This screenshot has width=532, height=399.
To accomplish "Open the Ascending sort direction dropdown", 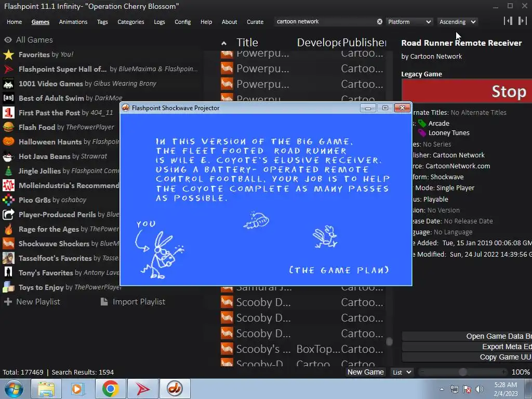I will (457, 22).
